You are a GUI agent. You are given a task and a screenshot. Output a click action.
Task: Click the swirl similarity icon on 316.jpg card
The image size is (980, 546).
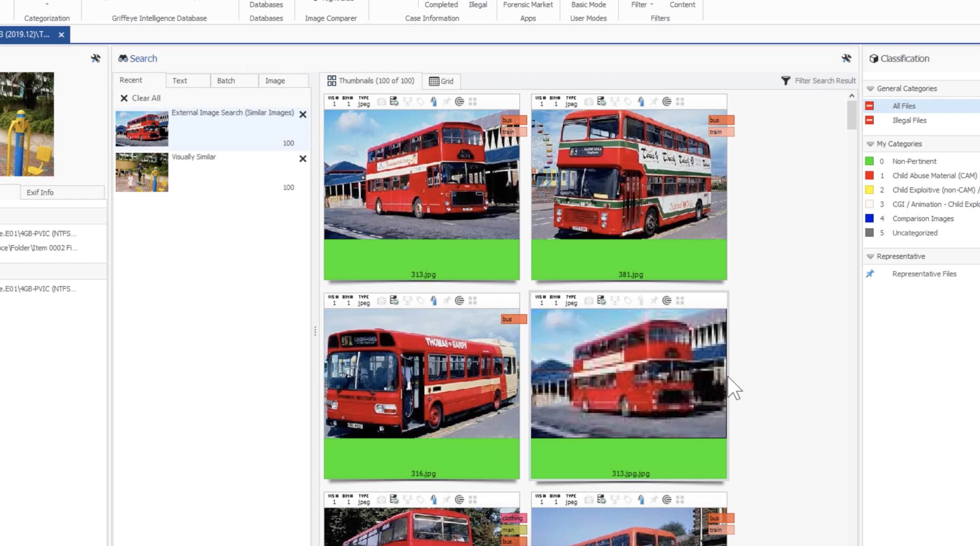click(460, 301)
